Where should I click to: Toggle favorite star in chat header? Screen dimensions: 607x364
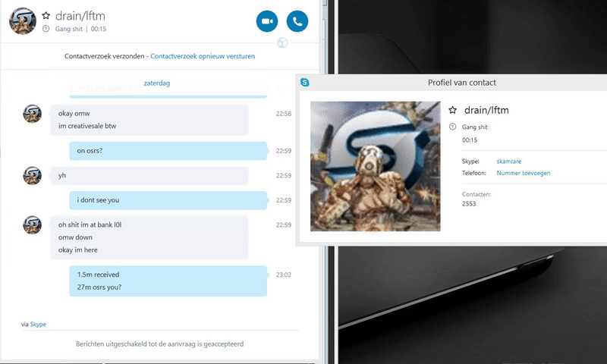point(46,15)
